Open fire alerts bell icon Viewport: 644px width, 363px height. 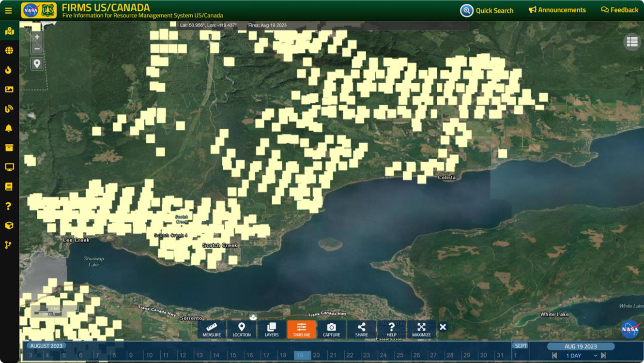pos(9,128)
